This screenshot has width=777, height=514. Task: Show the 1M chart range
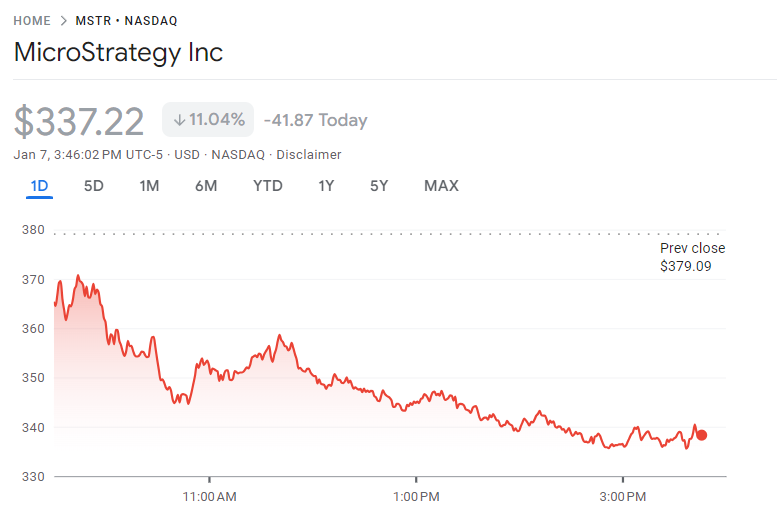[149, 186]
